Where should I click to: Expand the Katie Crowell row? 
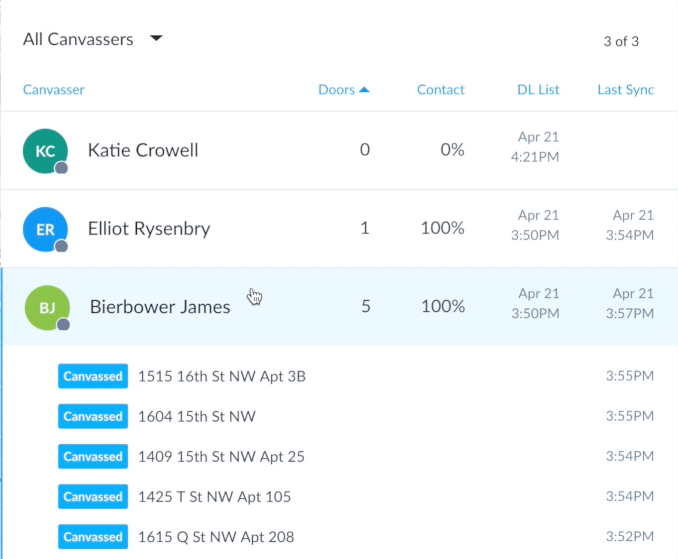pos(339,150)
